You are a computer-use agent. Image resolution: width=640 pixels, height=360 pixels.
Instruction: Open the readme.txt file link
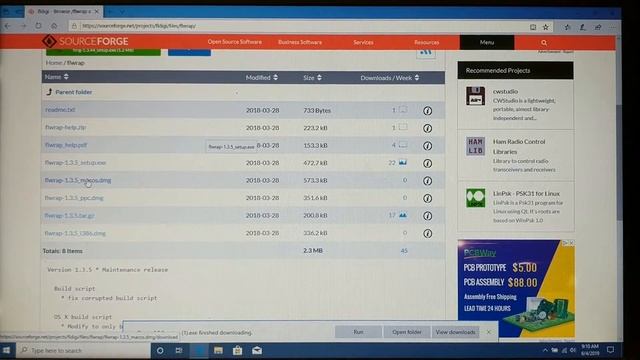point(60,110)
